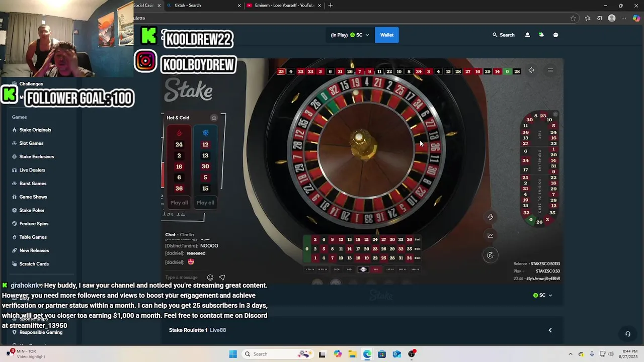Image resolution: width=644 pixels, height=362 pixels.
Task: Bet on green 0 on the betting grid
Action: click(307, 249)
